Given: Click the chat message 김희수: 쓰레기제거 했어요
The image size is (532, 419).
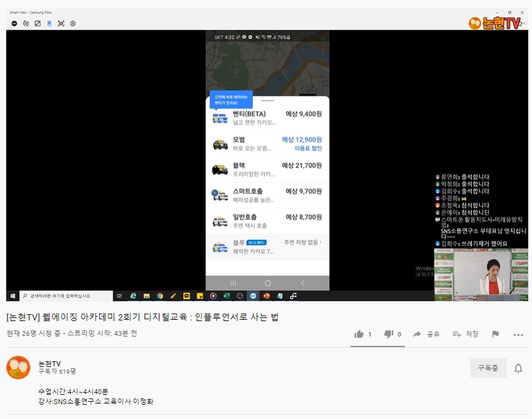Looking at the screenshot, I should pos(471,244).
